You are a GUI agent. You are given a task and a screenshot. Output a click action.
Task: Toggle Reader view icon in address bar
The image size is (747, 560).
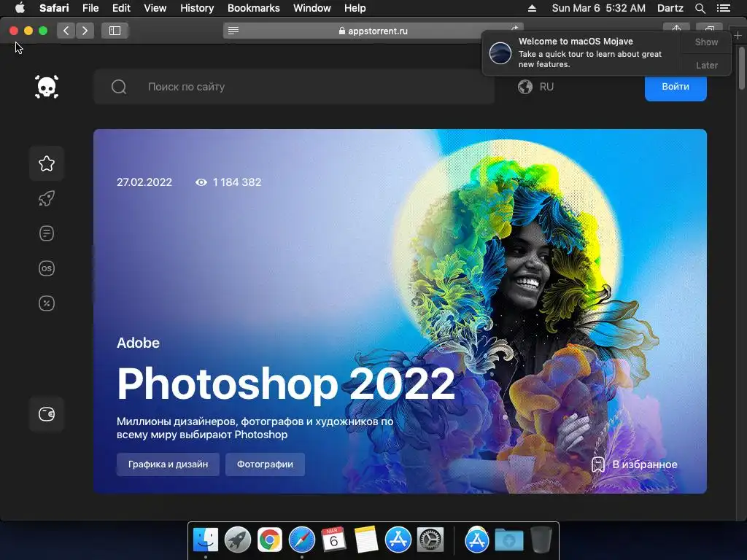pyautogui.click(x=233, y=31)
